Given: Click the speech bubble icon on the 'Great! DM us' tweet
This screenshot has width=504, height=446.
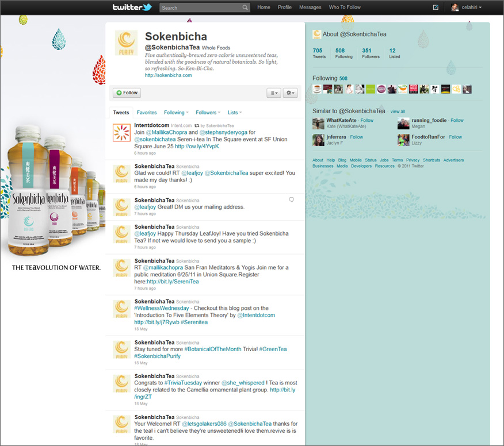Looking at the screenshot, I should (x=291, y=199).
